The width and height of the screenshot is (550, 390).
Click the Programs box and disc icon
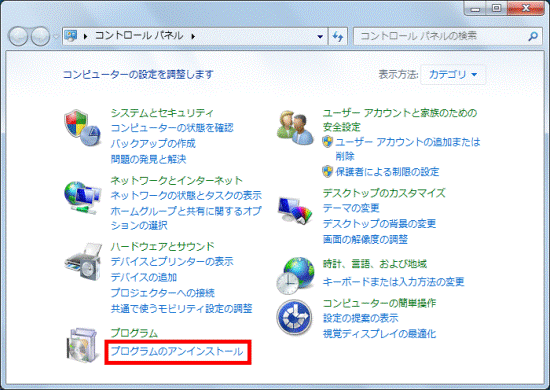(82, 346)
